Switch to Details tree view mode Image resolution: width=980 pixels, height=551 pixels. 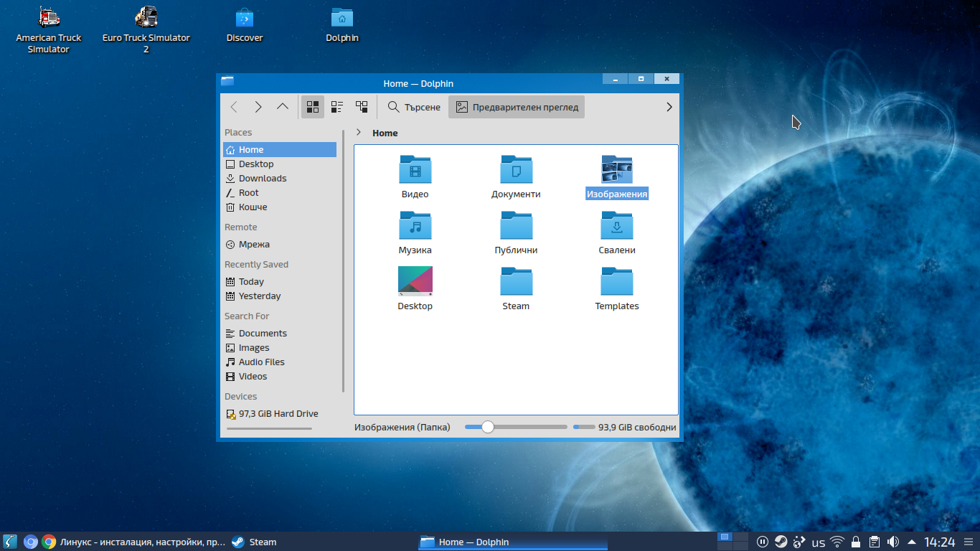click(362, 107)
